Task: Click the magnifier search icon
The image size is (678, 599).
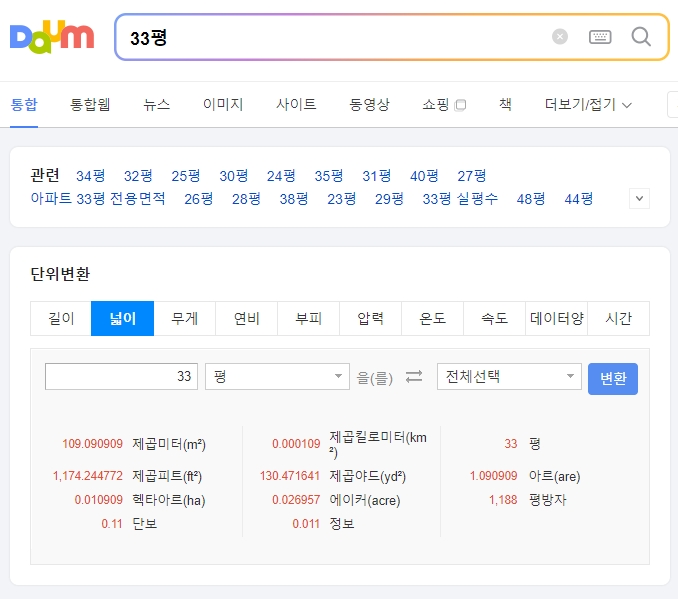Action: click(641, 37)
